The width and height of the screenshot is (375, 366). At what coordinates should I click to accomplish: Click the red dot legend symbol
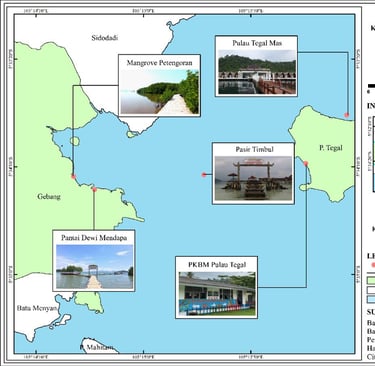coord(373,265)
